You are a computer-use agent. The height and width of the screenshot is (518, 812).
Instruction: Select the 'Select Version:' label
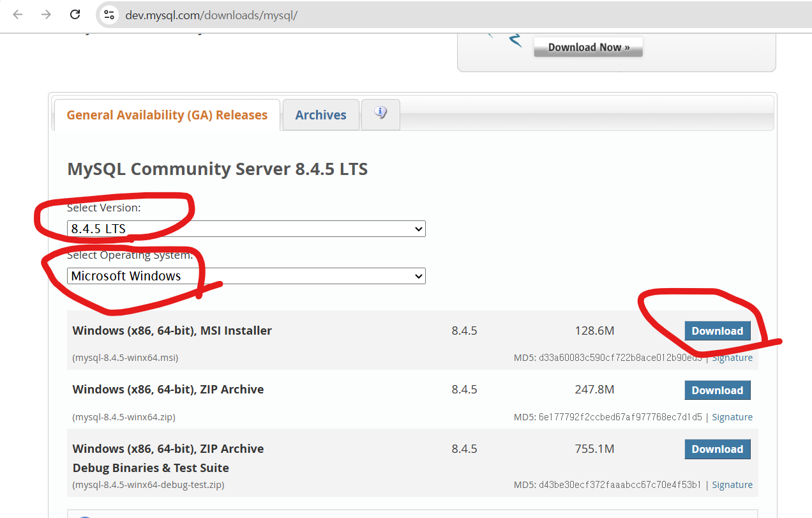(x=104, y=208)
